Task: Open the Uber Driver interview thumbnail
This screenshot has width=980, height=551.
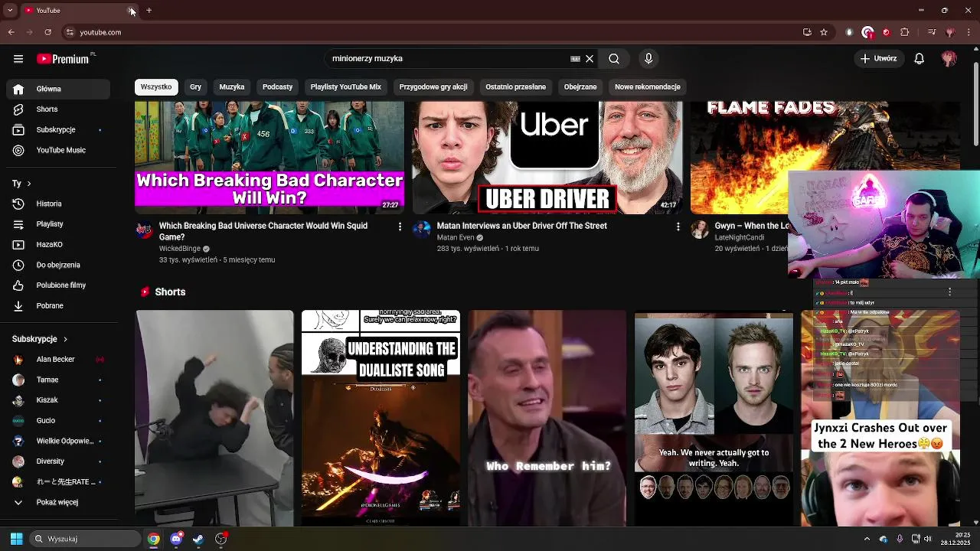Action: pos(547,158)
